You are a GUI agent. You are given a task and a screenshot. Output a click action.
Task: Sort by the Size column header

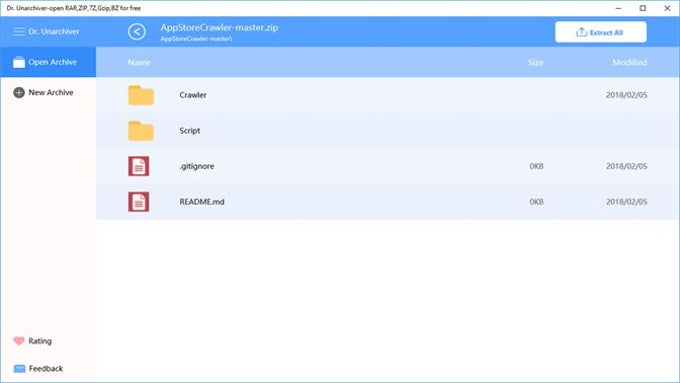coord(536,62)
